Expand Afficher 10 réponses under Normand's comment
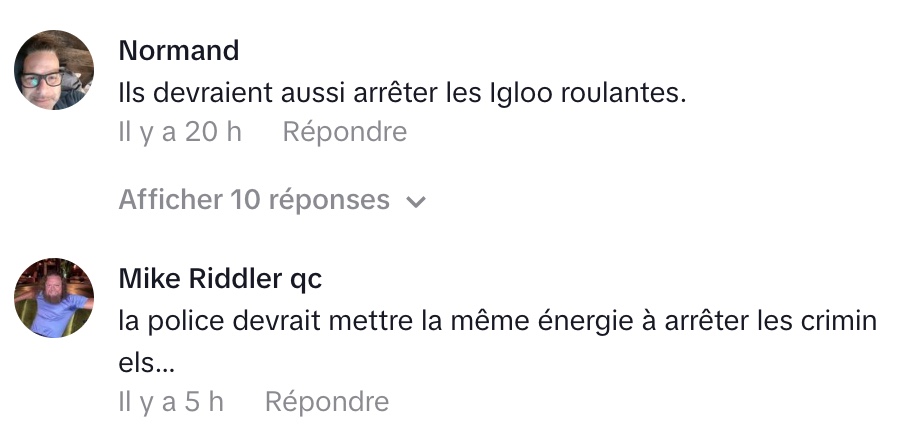The width and height of the screenshot is (906, 434). click(x=272, y=200)
